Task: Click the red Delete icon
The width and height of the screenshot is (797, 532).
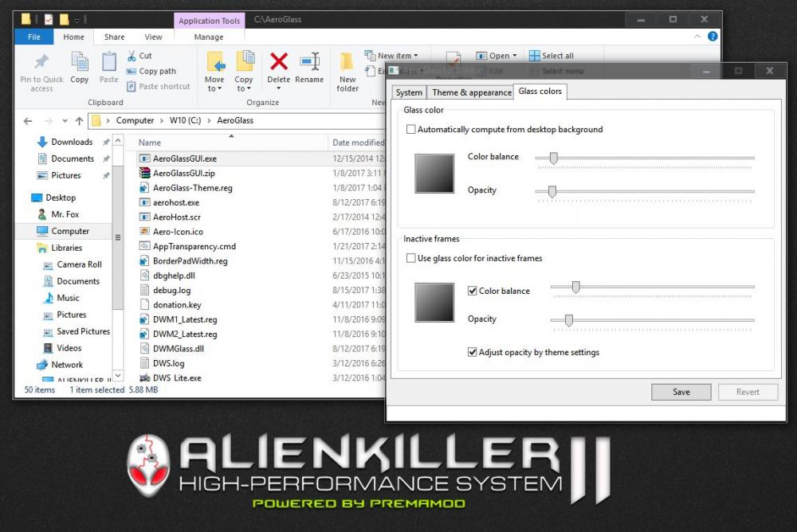Action: click(x=279, y=61)
